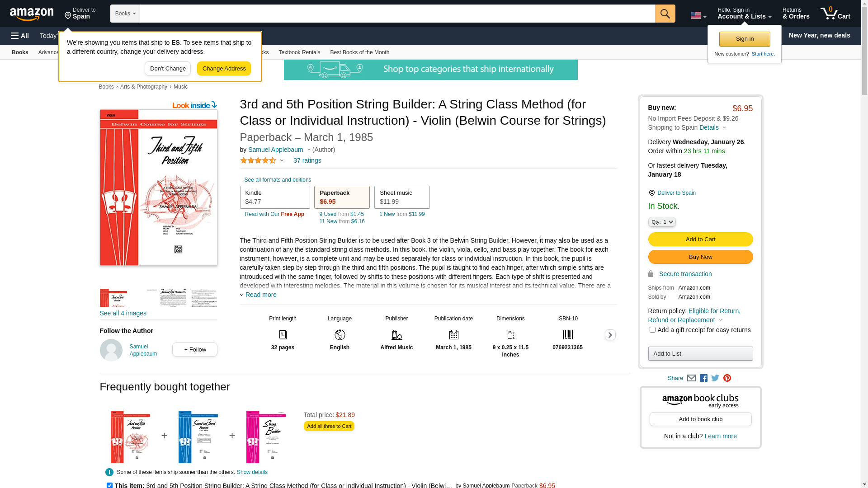
Task: Open the shopping cart
Action: [835, 14]
